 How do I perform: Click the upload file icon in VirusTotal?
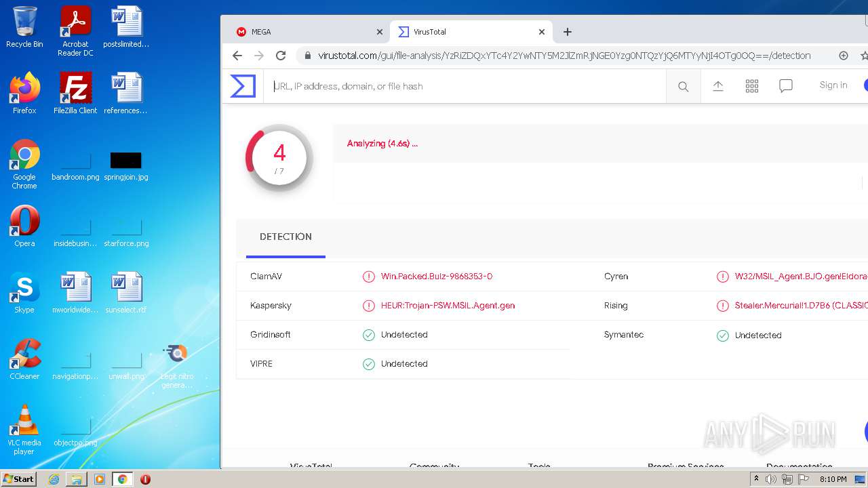click(718, 86)
